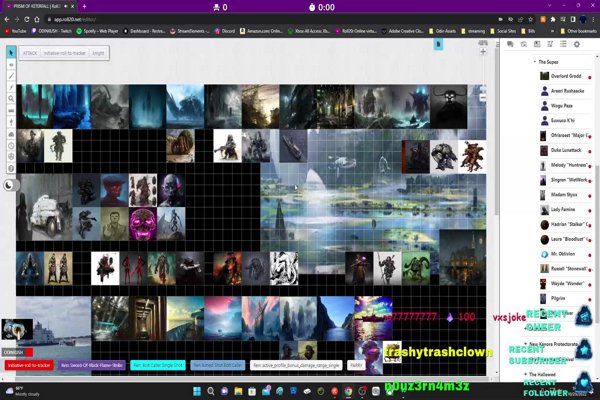Open Overlord Grodd character entry
600x400 pixels.
pos(565,76)
